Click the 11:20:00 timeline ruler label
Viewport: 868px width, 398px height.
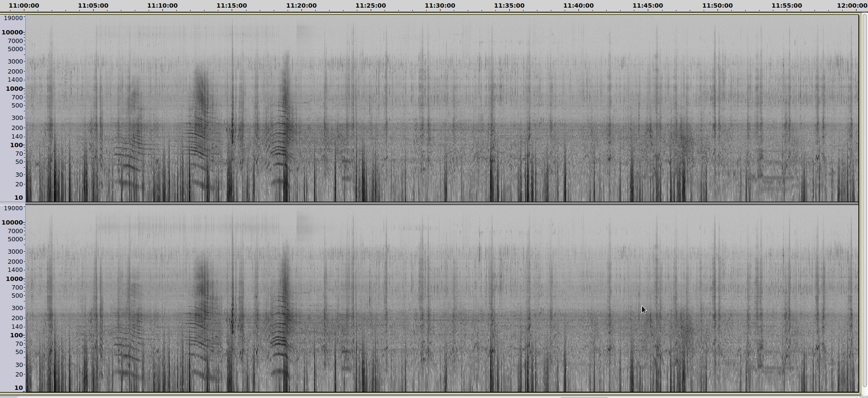[x=301, y=6]
